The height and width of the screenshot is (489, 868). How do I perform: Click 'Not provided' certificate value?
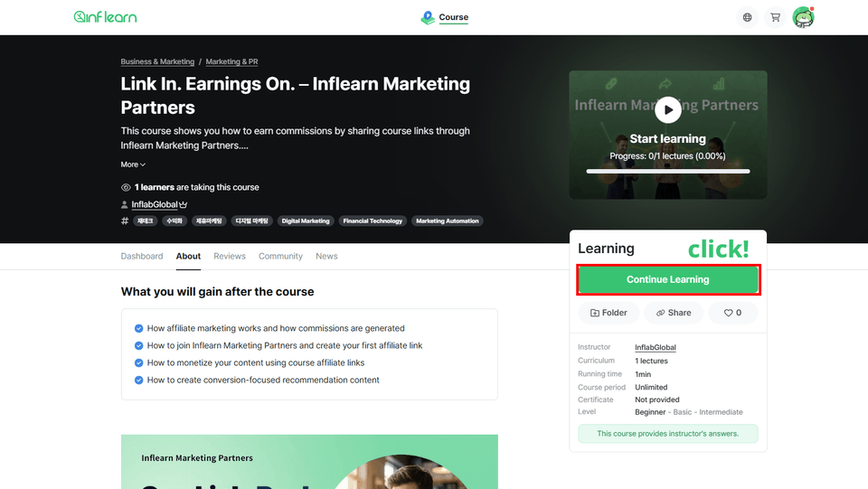pos(657,400)
